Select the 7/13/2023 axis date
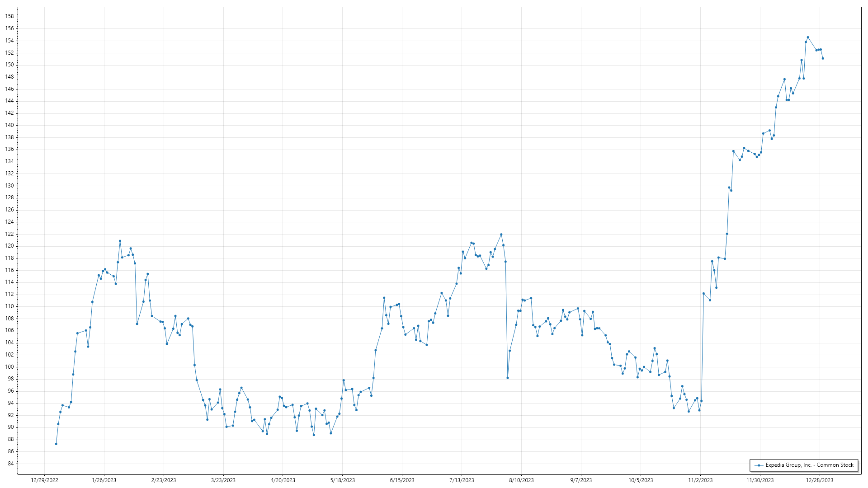Screen dimensions: 868x488 (462, 480)
